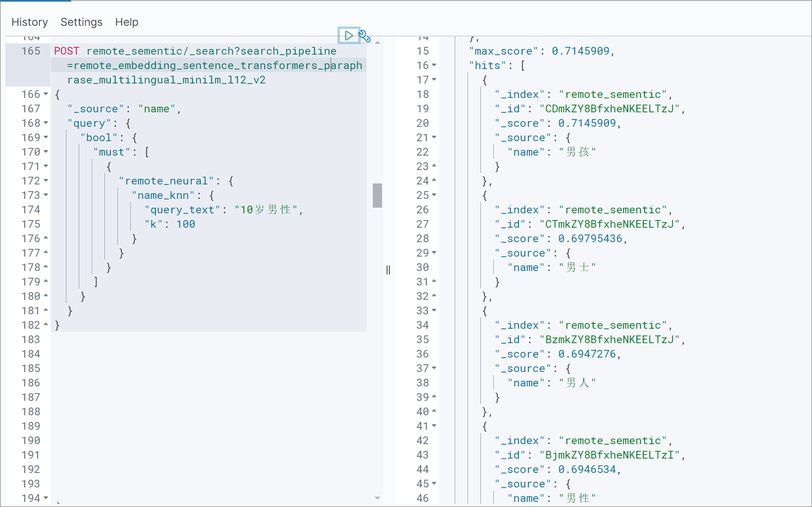Collapse the hit object at output line 25
This screenshot has width=812, height=507.
pyautogui.click(x=434, y=195)
